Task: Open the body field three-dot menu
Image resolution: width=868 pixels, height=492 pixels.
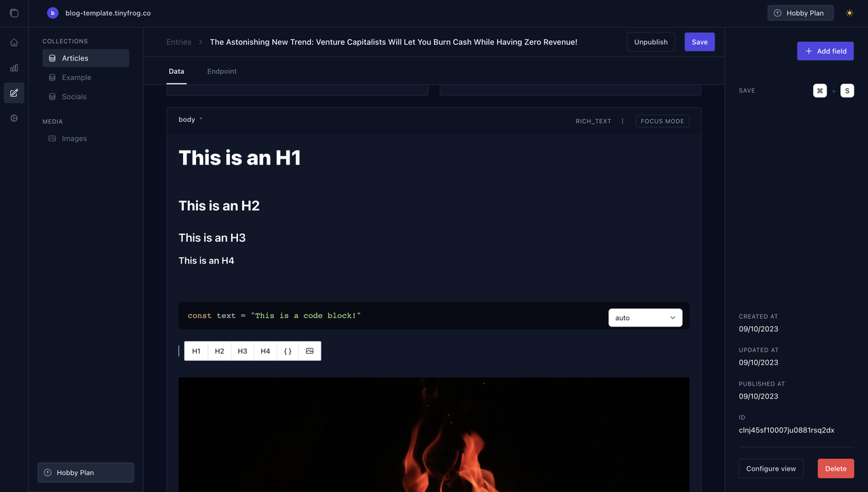Action: pyautogui.click(x=623, y=121)
